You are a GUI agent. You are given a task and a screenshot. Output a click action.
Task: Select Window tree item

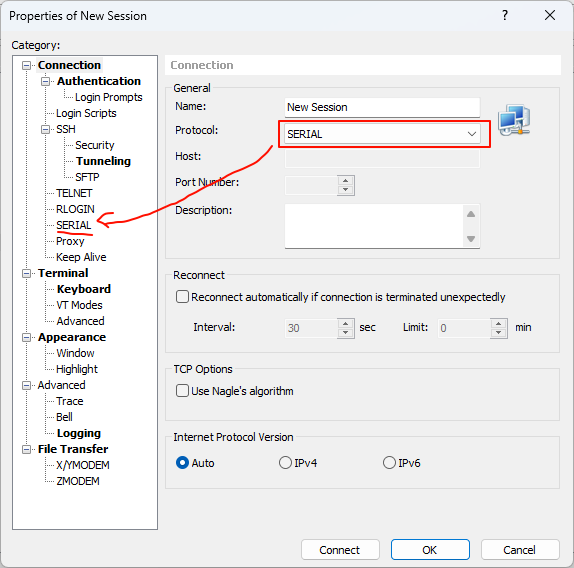pyautogui.click(x=75, y=354)
